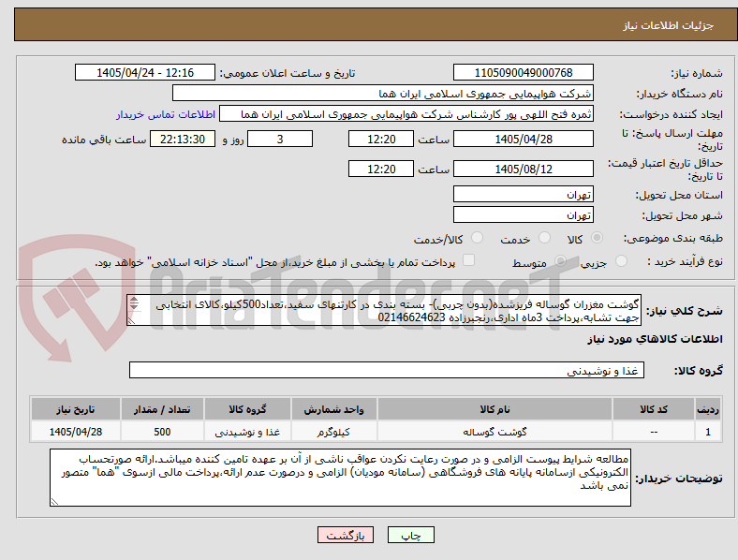Select the کالا/خدمت radio button
Viewport: 738px width, 560px height.
click(477, 238)
